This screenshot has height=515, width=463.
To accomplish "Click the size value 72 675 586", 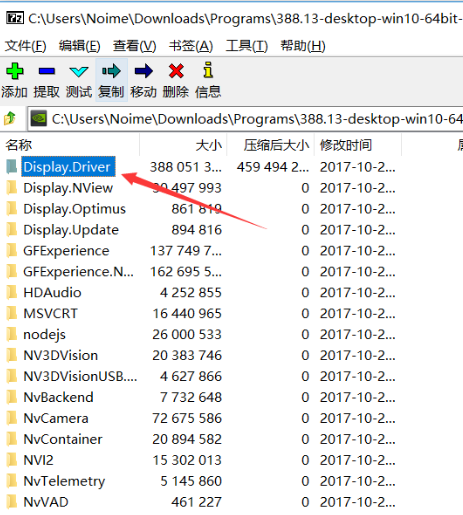I will tap(187, 418).
